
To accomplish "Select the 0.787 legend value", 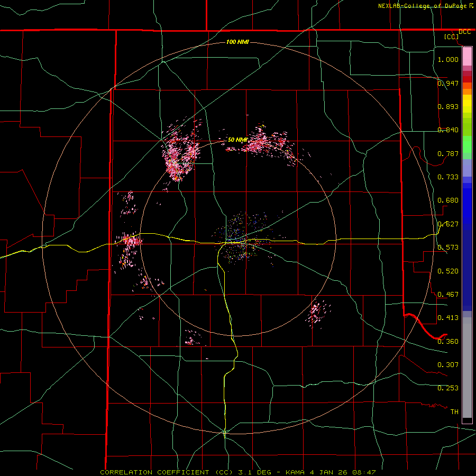I will (448, 153).
